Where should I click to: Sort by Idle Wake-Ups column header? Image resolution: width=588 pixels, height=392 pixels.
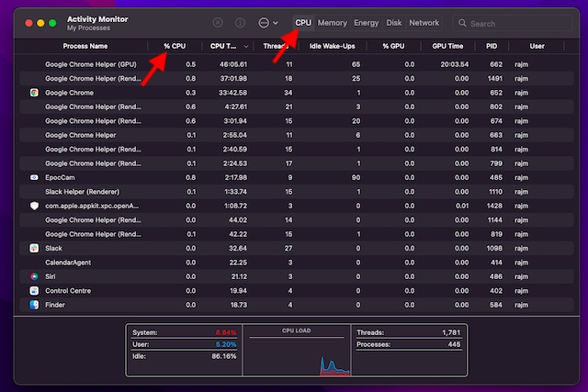[332, 46]
